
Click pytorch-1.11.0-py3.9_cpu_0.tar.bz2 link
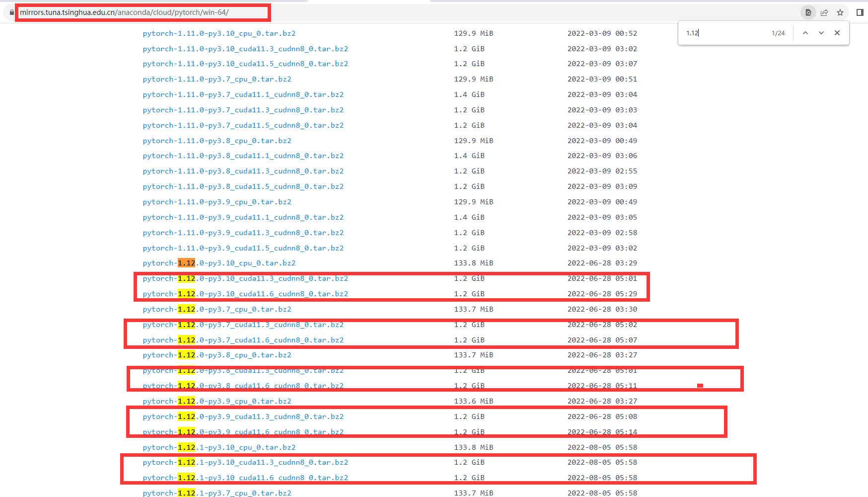pos(217,202)
